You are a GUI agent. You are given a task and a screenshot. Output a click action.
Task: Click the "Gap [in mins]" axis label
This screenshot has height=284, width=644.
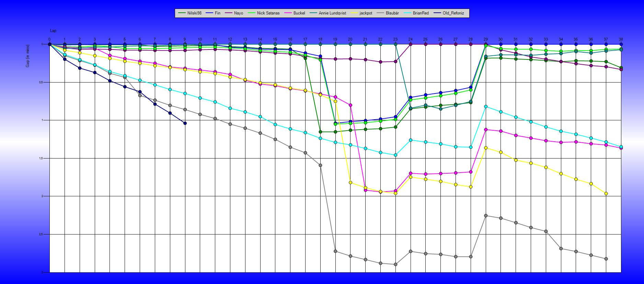pyautogui.click(x=28, y=56)
